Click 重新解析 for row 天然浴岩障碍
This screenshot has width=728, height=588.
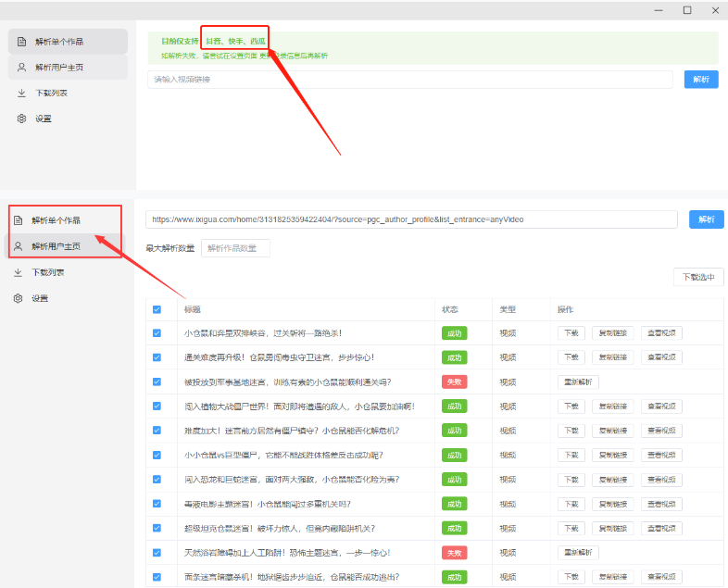[x=578, y=553]
